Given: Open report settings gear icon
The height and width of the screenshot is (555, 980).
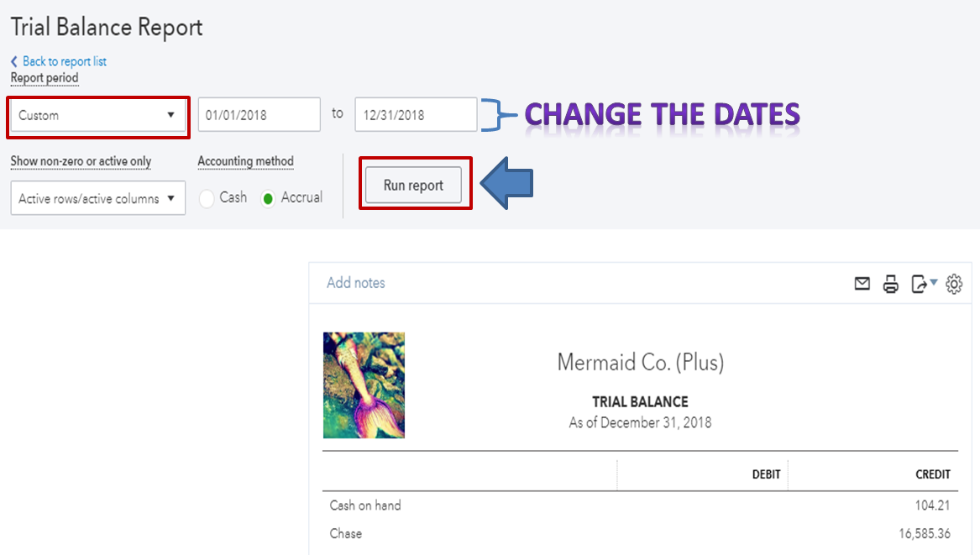Looking at the screenshot, I should point(954,284).
